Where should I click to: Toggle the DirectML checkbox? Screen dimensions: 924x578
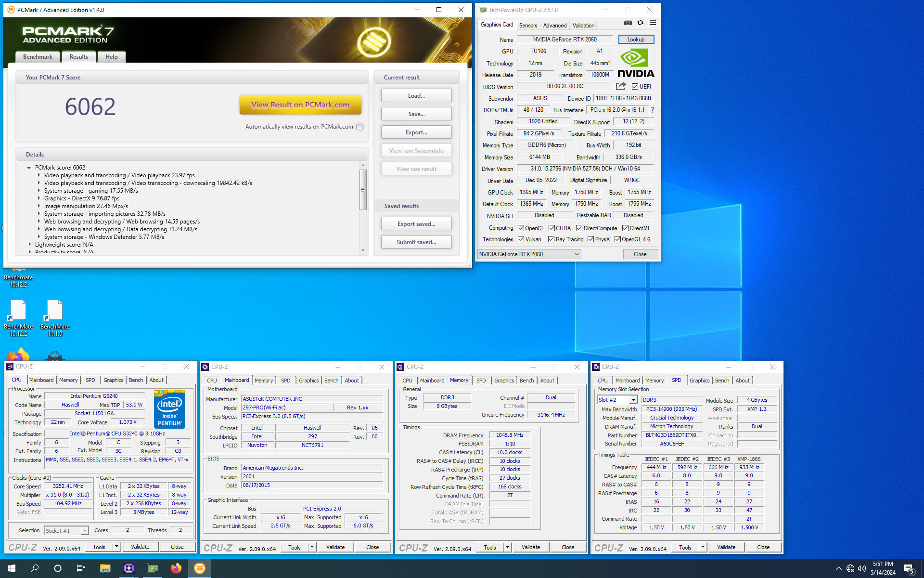(625, 228)
